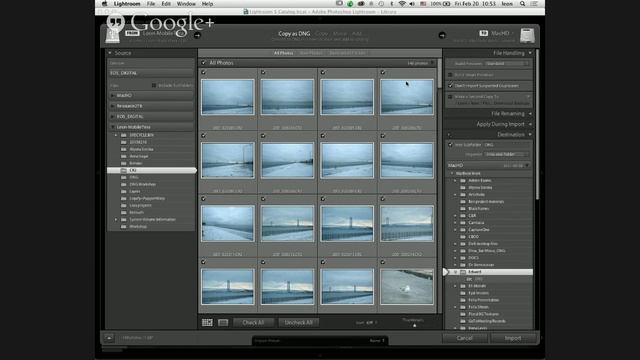Switch to the New Photos tab
Image resolution: width=640 pixels, height=360 pixels.
(311, 53)
